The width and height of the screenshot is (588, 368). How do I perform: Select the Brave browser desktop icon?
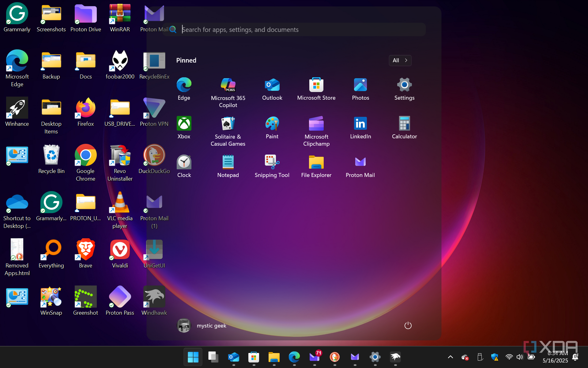[x=85, y=254]
